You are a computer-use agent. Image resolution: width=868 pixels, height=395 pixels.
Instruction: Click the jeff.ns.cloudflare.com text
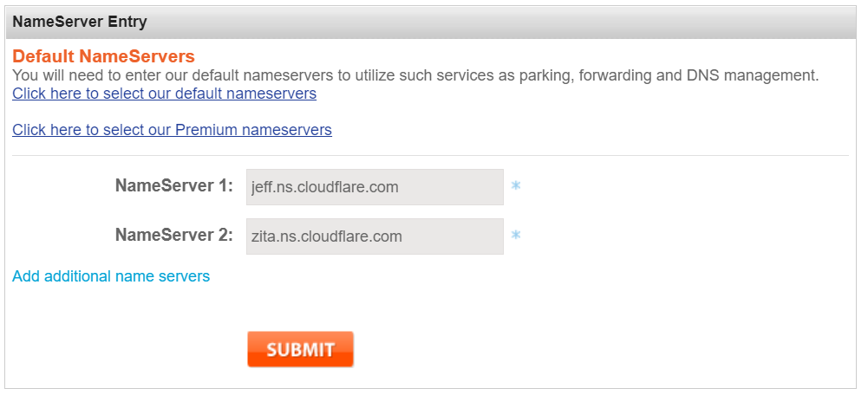click(324, 187)
